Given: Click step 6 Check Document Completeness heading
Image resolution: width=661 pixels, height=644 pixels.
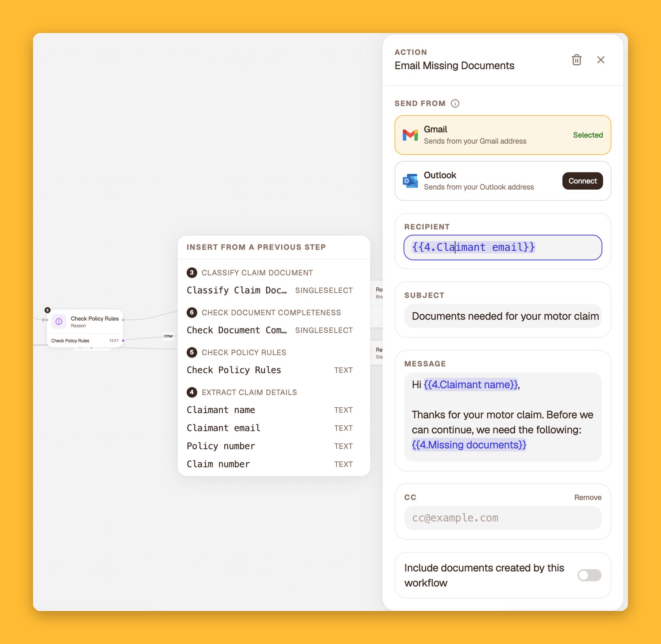Looking at the screenshot, I should (264, 312).
